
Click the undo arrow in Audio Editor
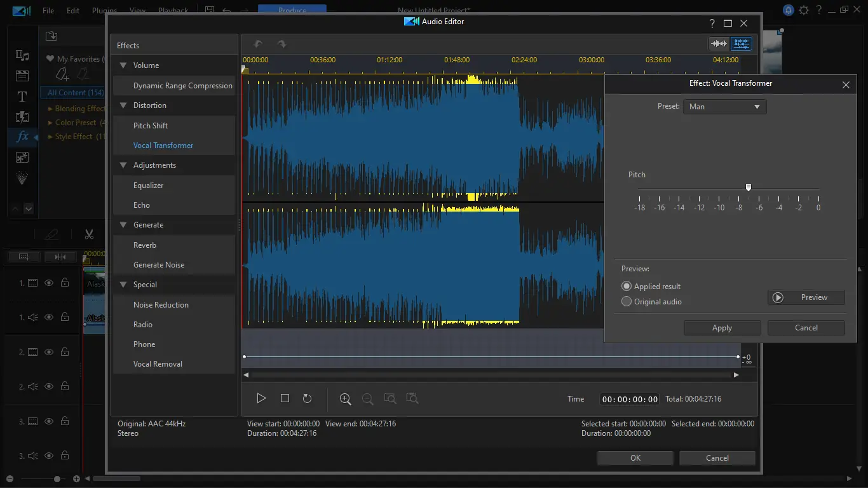(258, 44)
